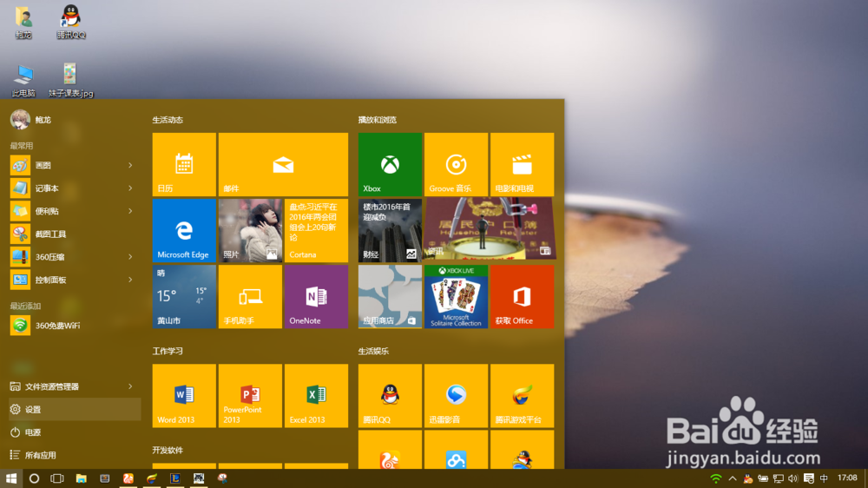Show 所有应用 all apps list

tap(75, 455)
